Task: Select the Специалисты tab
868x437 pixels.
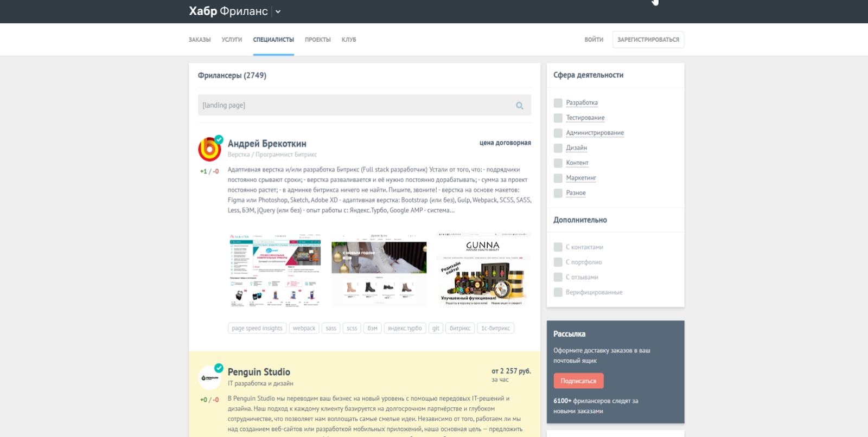Action: 273,40
